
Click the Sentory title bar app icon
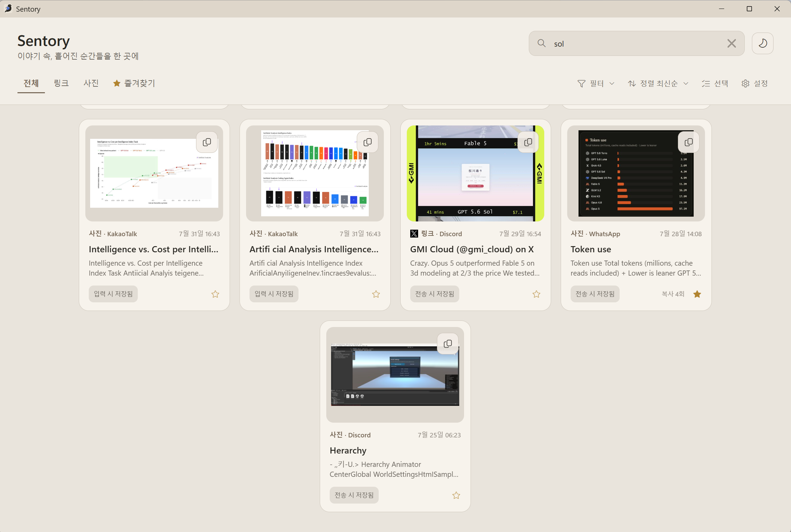click(8, 9)
